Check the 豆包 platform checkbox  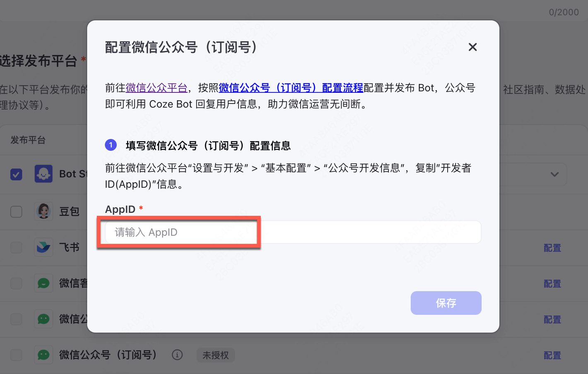(16, 211)
